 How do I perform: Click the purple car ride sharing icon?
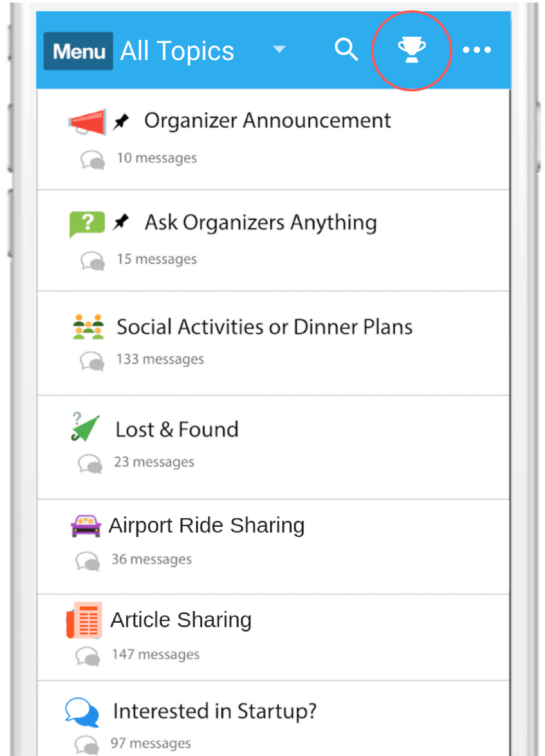coord(86,526)
